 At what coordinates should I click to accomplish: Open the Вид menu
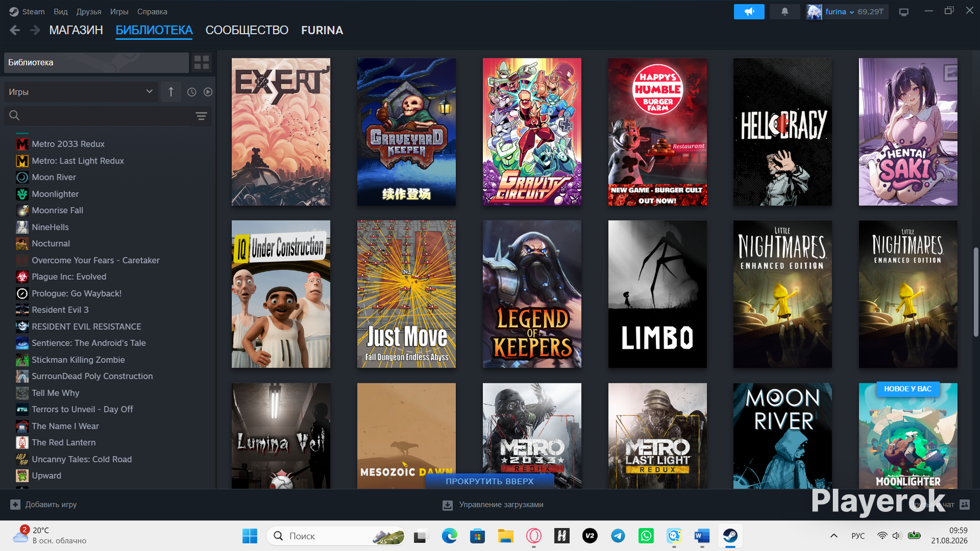[61, 12]
